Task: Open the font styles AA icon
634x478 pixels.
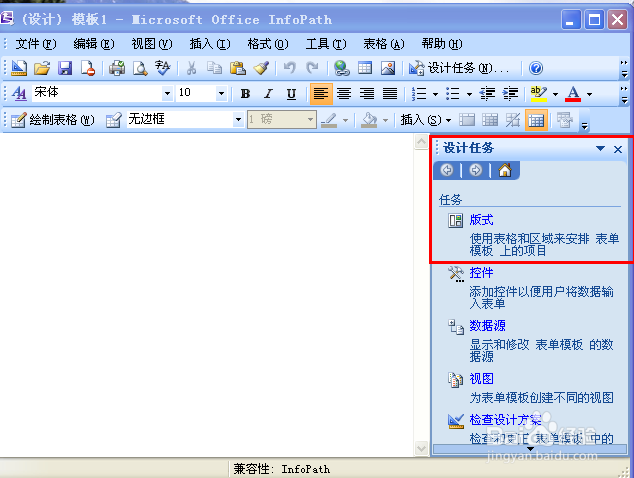Action: [x=19, y=94]
